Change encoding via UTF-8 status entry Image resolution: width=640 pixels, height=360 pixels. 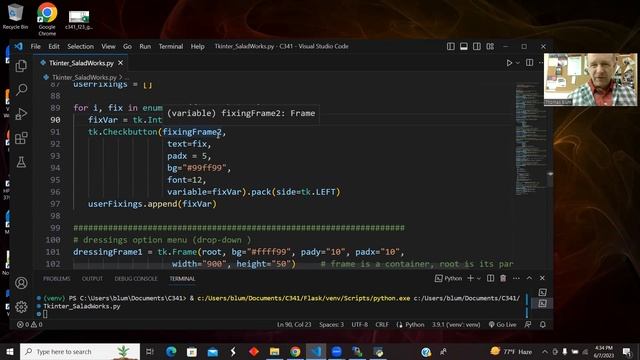(x=360, y=324)
